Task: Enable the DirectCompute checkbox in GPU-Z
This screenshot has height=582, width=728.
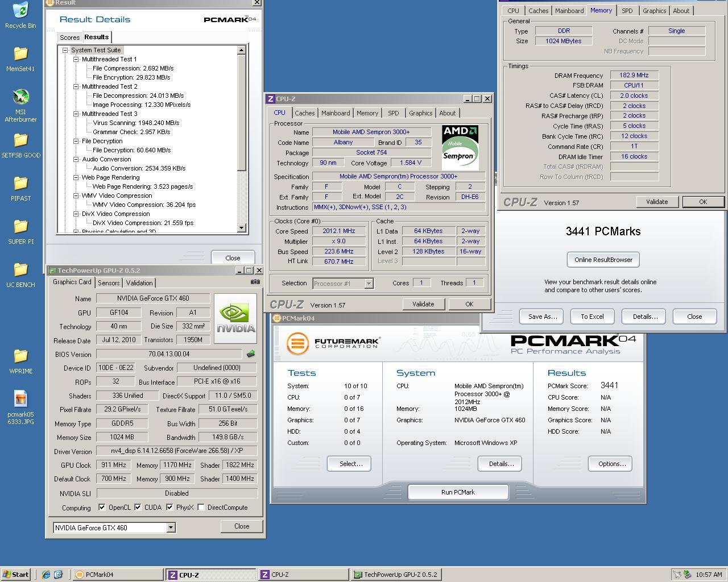Action: click(x=201, y=508)
